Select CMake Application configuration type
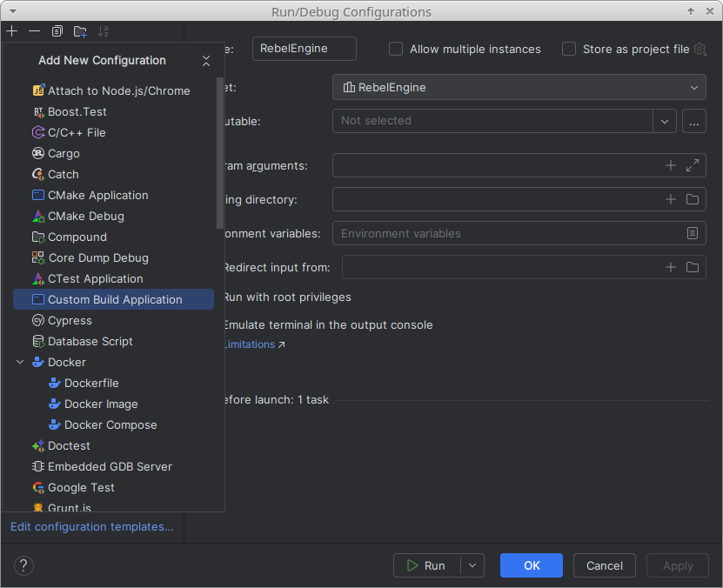The image size is (723, 588). click(113, 196)
